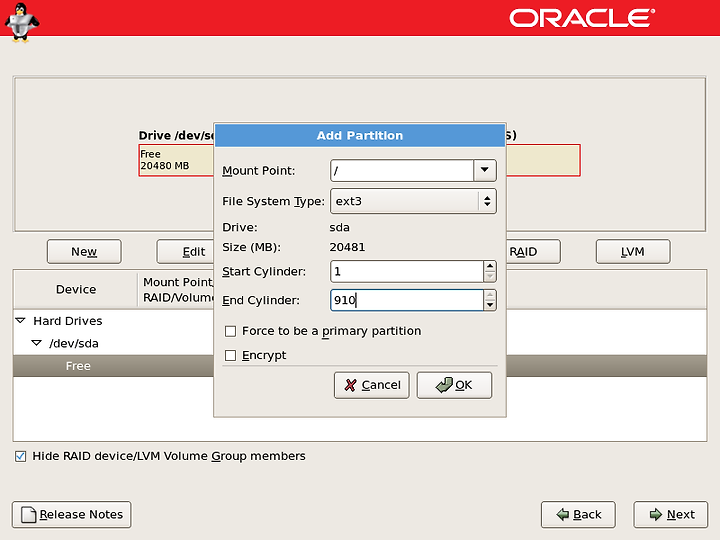Open the Mount Point dropdown arrow
Viewport: 720px width, 540px height.
tap(484, 170)
